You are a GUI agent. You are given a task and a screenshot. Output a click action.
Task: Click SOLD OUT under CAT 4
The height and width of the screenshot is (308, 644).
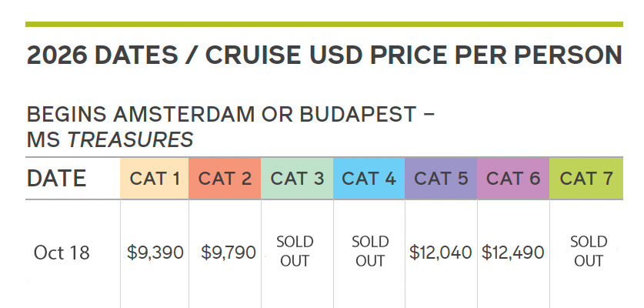click(370, 252)
